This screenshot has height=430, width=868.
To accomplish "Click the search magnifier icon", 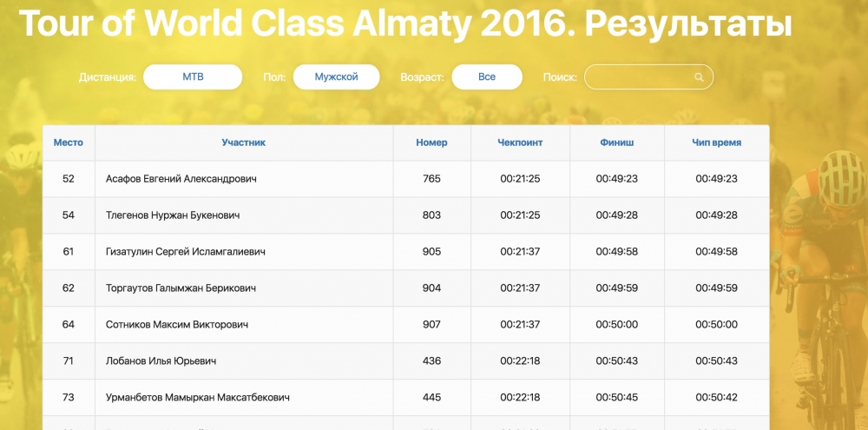I will point(699,77).
